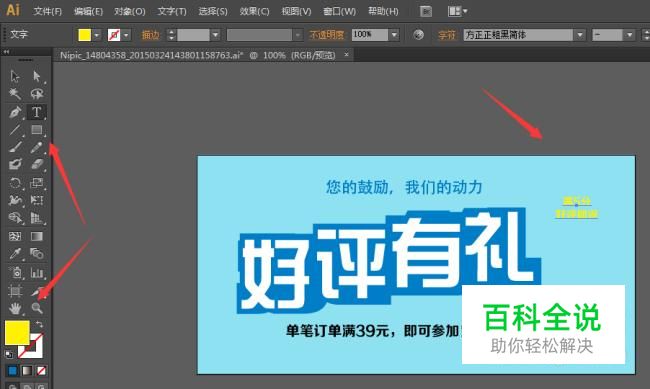
Task: Open the opacity 100% dropdown
Action: coord(394,35)
